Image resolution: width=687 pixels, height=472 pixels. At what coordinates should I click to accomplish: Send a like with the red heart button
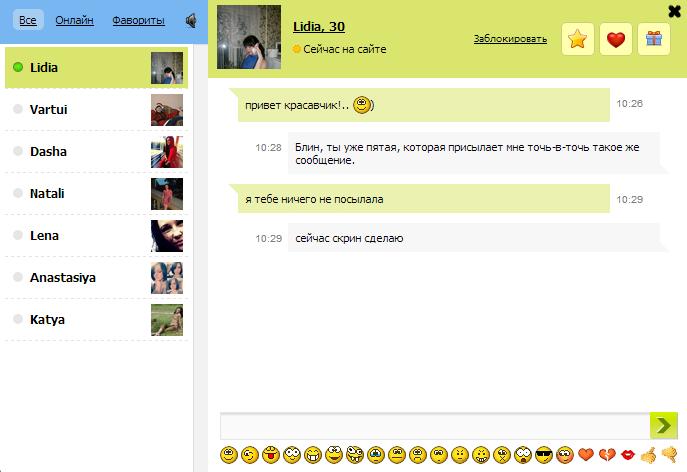616,39
